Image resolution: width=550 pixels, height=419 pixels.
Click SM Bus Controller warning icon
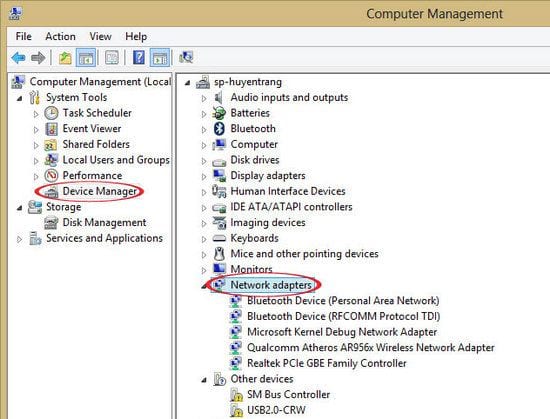point(236,395)
